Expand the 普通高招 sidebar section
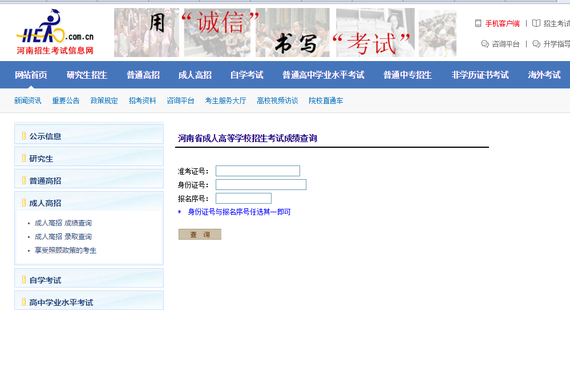This screenshot has width=570, height=392. [89, 179]
